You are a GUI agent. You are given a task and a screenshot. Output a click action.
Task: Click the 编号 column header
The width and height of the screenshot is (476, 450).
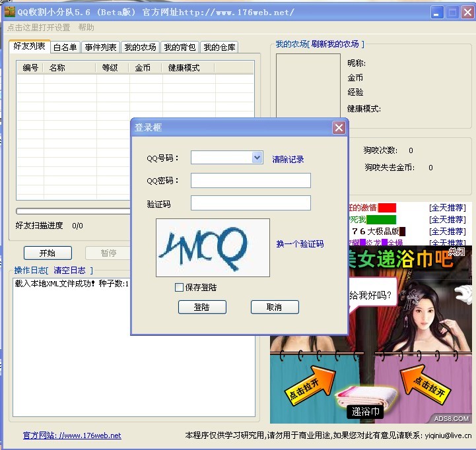(x=30, y=68)
